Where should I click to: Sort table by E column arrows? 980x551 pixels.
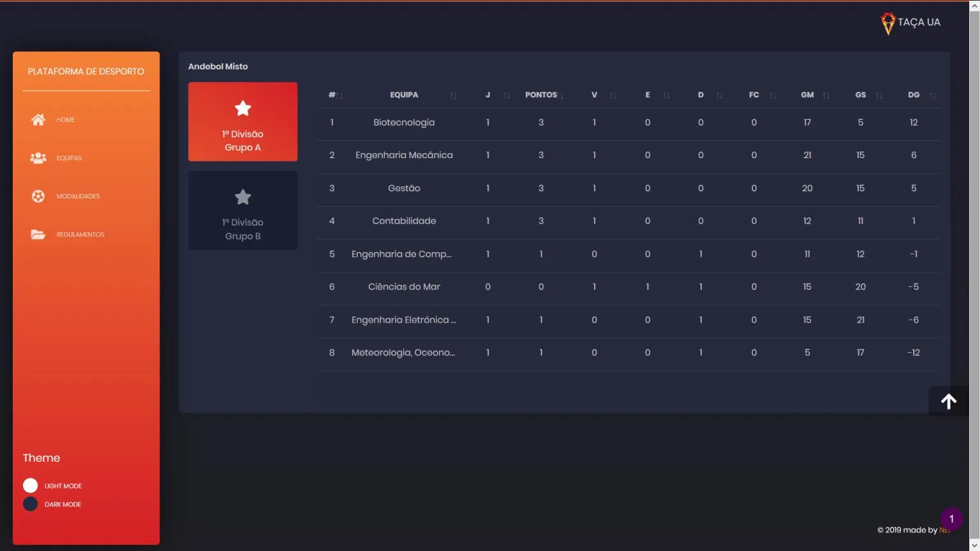pyautogui.click(x=667, y=96)
